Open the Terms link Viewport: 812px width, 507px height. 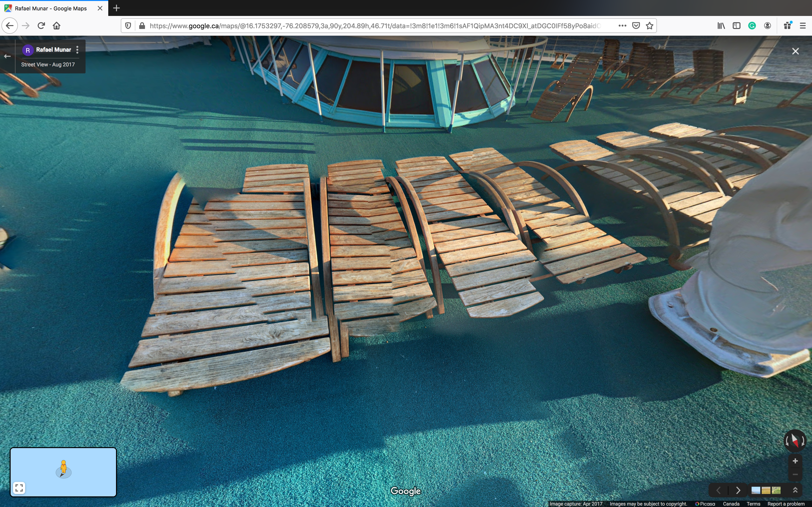(753, 504)
